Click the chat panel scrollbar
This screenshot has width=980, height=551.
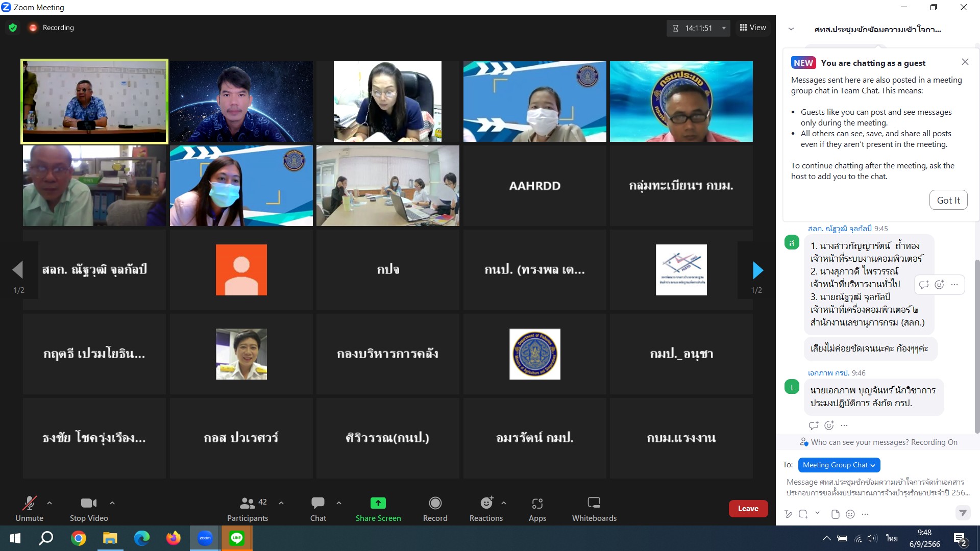tap(977, 347)
